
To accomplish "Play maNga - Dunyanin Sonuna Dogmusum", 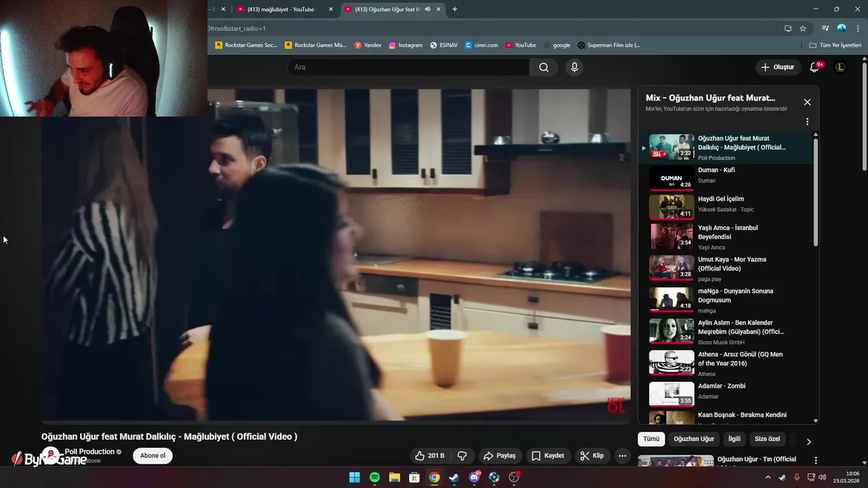I will pos(726,300).
